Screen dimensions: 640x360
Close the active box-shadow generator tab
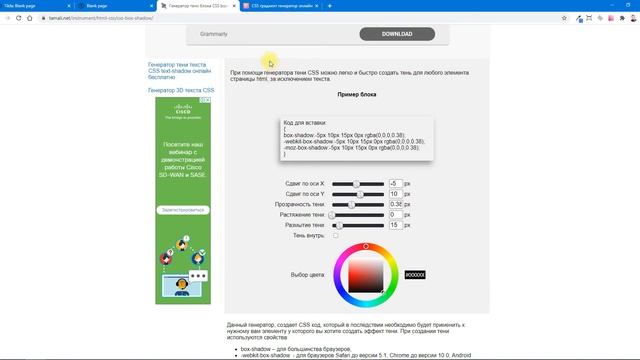pyautogui.click(x=234, y=6)
